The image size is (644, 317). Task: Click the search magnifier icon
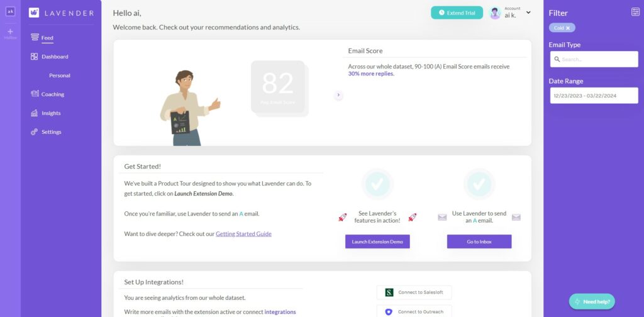(557, 59)
